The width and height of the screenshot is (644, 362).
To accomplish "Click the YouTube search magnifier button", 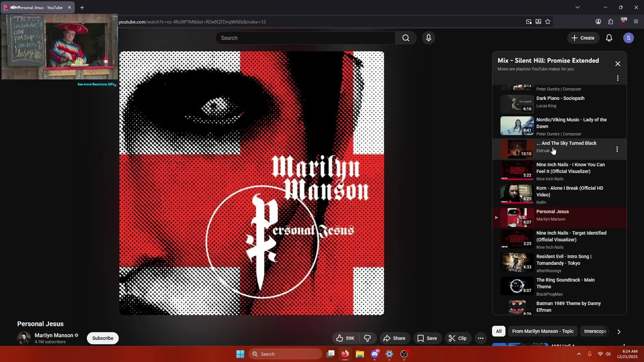I will [x=406, y=38].
